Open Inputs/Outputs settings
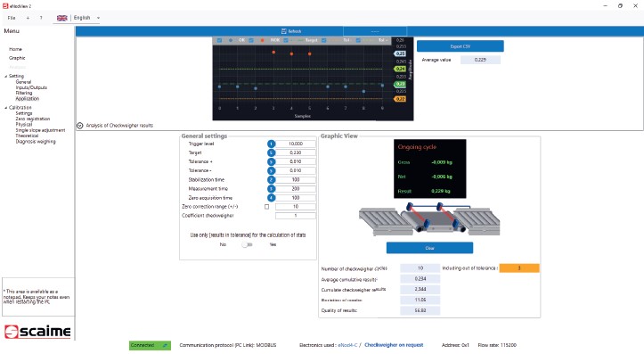Screen dimensions: 644x354 [x=31, y=87]
